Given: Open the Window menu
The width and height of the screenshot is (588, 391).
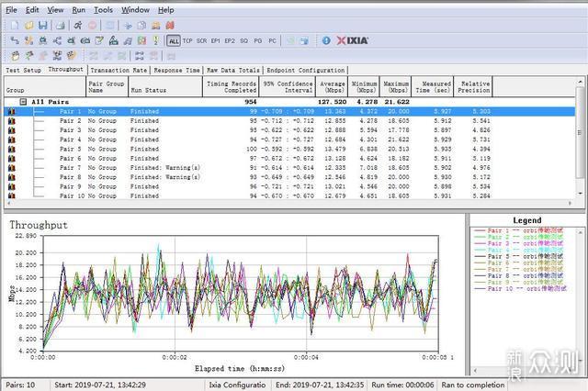Looking at the screenshot, I should 135,10.
